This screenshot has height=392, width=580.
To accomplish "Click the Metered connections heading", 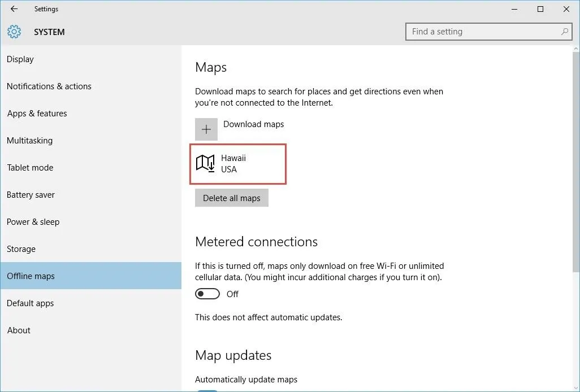I will (256, 242).
